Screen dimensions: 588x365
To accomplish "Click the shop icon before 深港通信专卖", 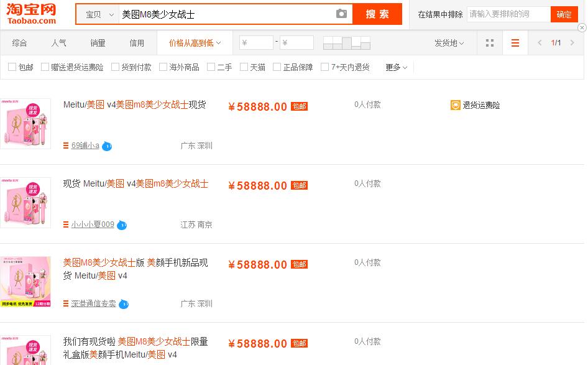I will coord(66,304).
